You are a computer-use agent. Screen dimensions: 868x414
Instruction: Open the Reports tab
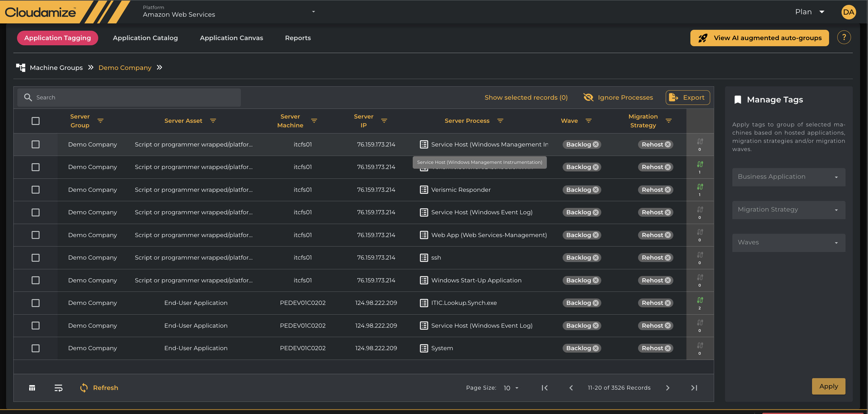pos(297,38)
